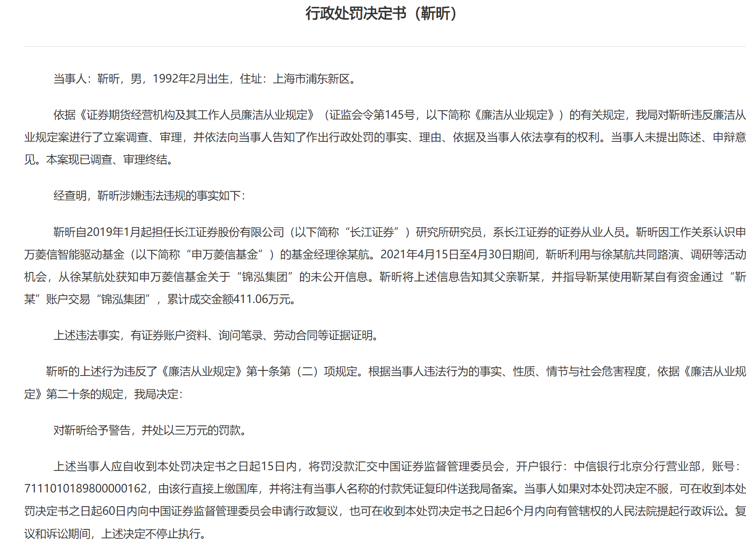The image size is (756, 547).
Task: Select the words 行政诉讼
Action: point(702,511)
